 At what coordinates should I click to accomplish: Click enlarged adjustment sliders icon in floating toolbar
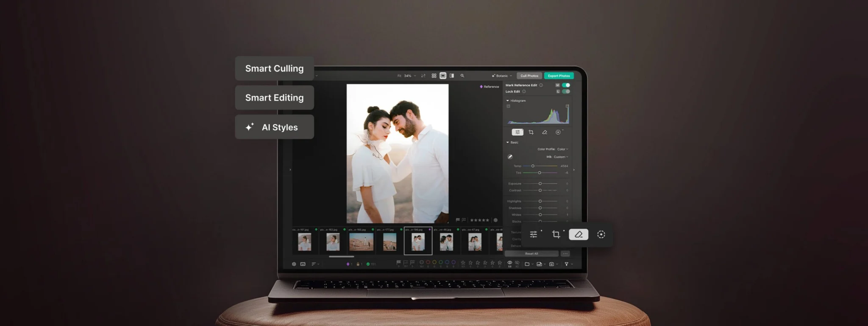coord(534,234)
